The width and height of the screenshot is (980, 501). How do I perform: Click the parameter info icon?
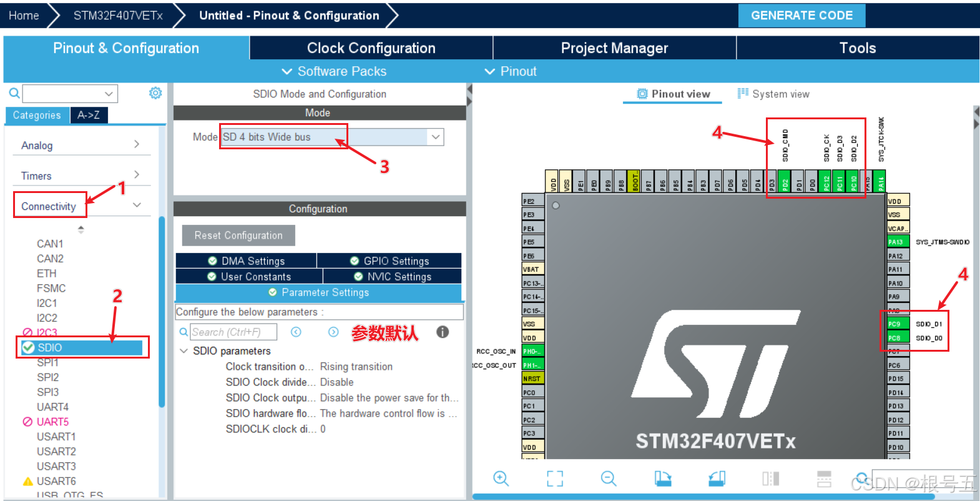443,332
